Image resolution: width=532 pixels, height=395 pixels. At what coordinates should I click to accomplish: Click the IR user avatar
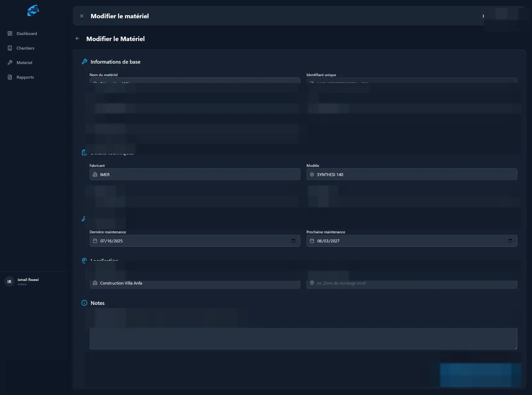point(10,282)
